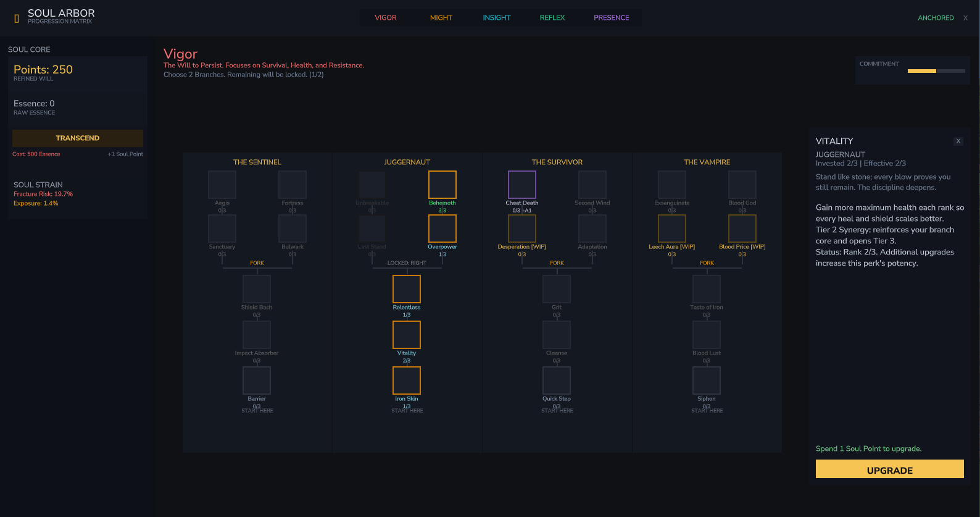Select the Siphon perk node
The height and width of the screenshot is (517, 980).
click(x=707, y=380)
